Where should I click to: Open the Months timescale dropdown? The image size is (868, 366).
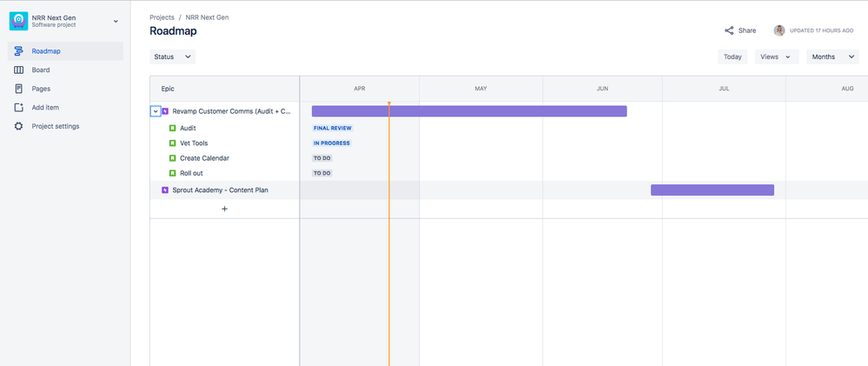pos(832,57)
